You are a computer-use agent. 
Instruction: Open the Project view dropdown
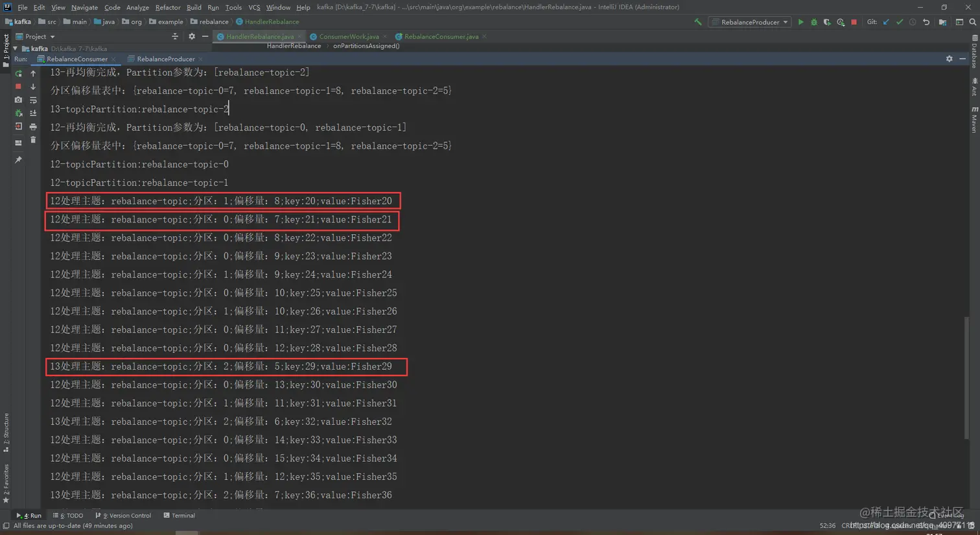pos(36,37)
